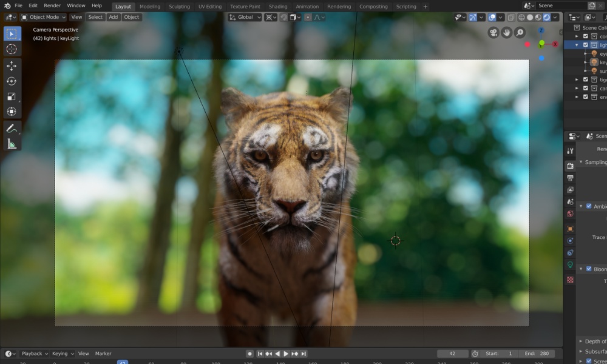Switch to the 3D Cursor tool

tap(12, 49)
